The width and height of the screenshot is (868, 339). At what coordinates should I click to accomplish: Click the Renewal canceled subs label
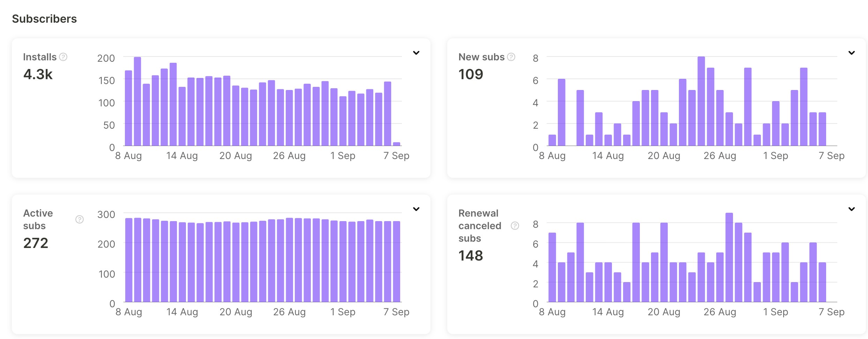point(480,226)
